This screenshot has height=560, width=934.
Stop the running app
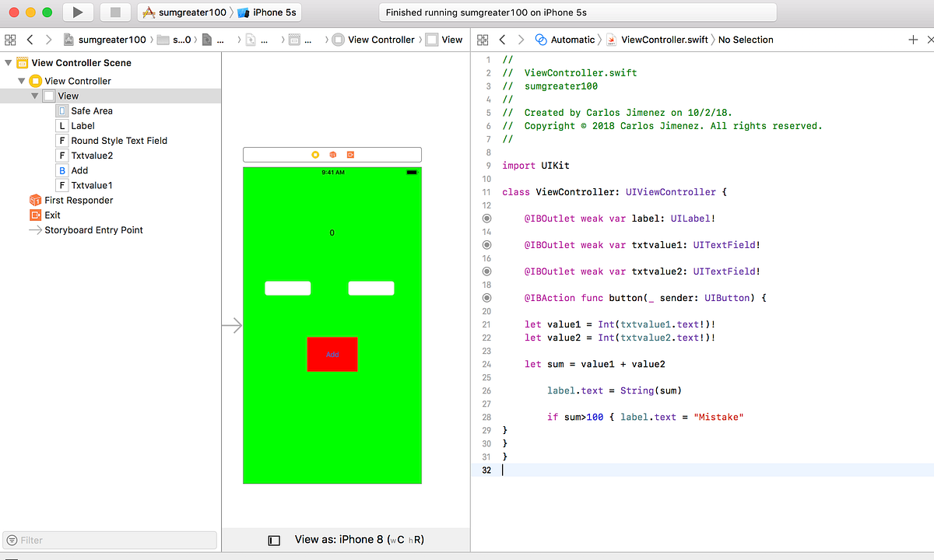(x=115, y=12)
